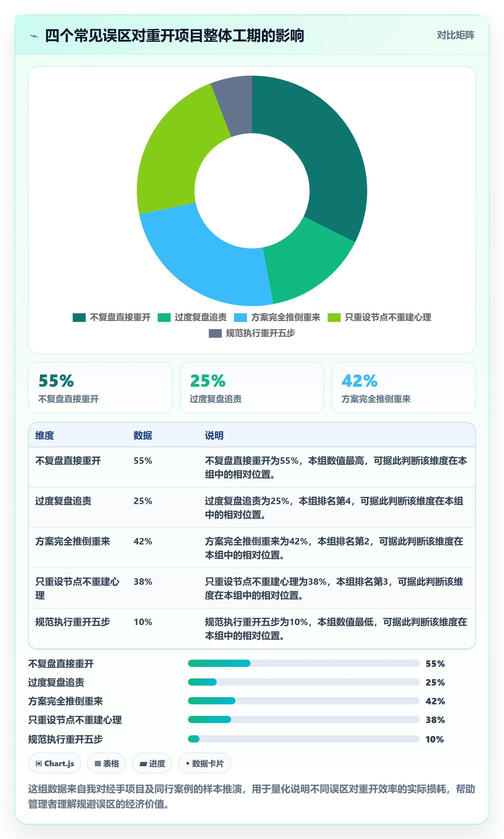This screenshot has width=504, height=839.
Task: Click the 规范执行重开五步 progress bar
Action: 303,739
